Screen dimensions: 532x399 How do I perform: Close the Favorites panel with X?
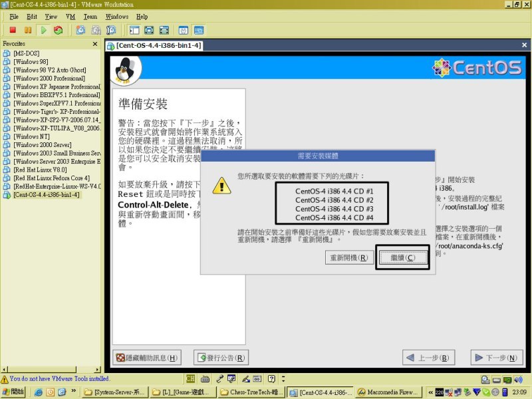point(95,44)
